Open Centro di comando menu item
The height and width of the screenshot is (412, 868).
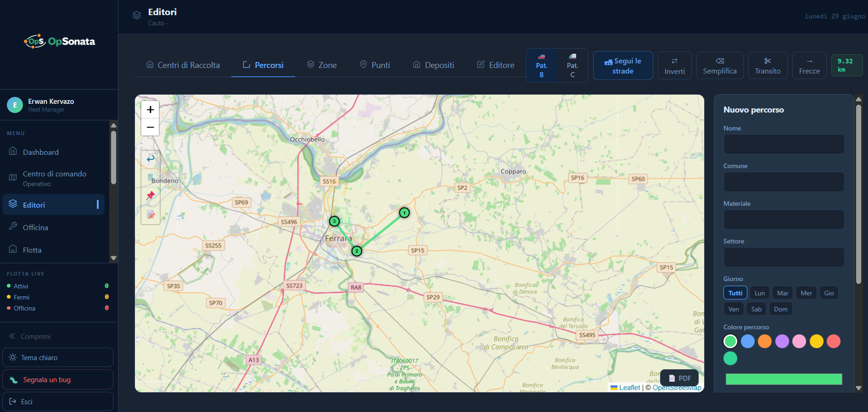pos(54,178)
